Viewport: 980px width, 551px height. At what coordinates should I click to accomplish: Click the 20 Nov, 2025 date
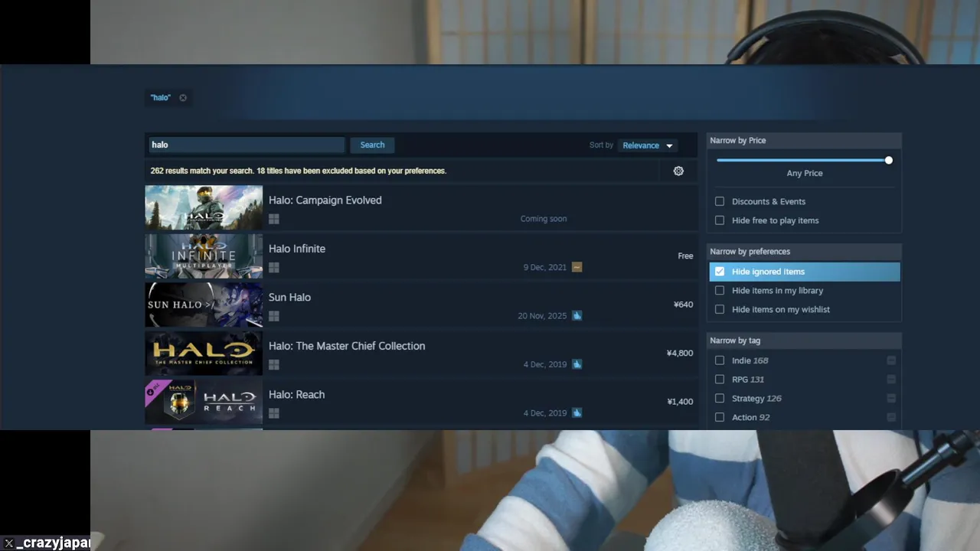pos(542,316)
